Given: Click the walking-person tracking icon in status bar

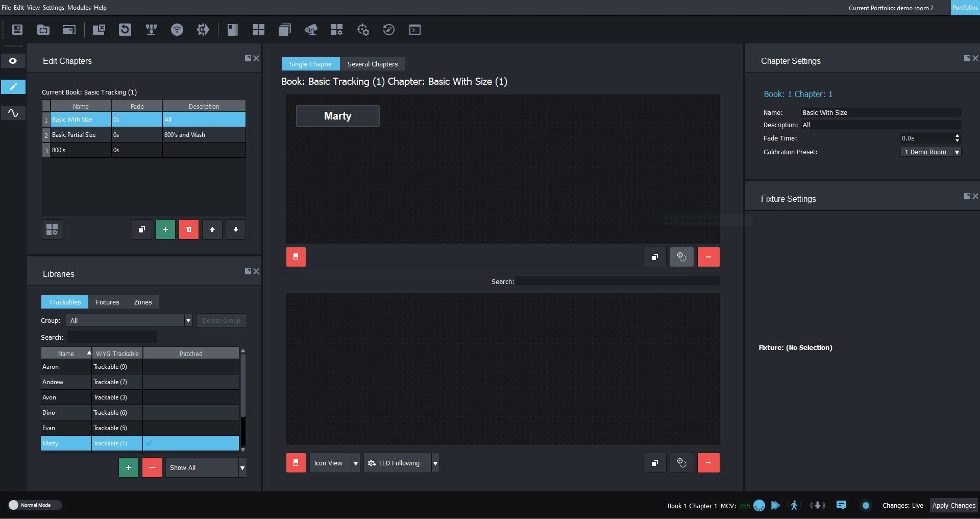Looking at the screenshot, I should coord(794,505).
